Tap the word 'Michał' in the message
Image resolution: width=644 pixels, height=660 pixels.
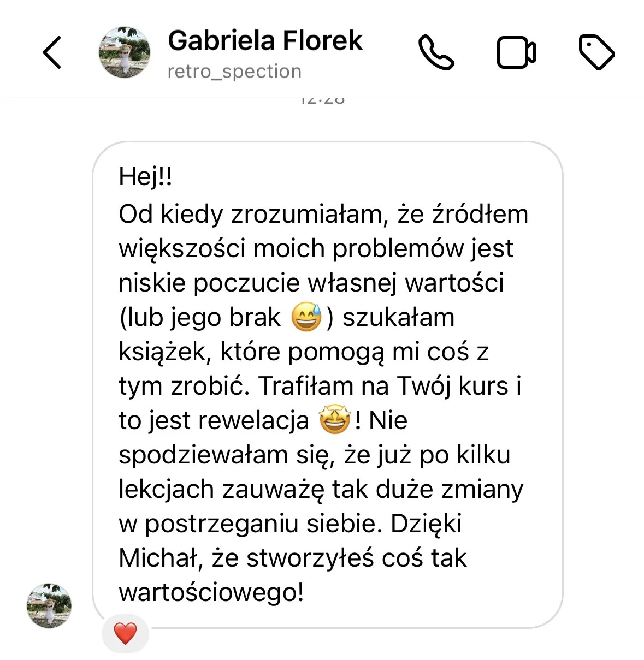(x=161, y=558)
